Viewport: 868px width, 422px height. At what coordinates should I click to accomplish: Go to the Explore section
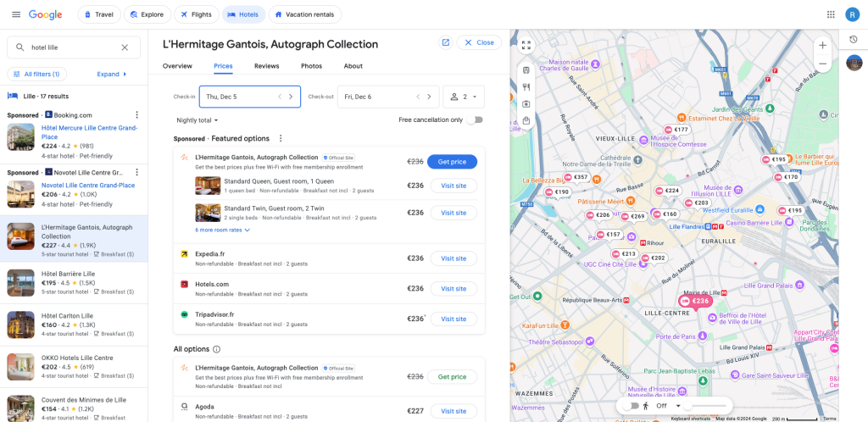pos(147,14)
